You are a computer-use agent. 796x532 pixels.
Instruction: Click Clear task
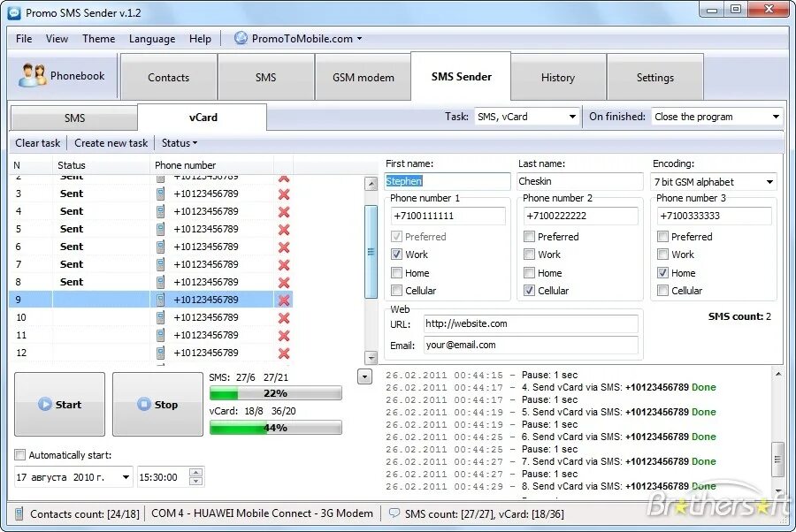tap(37, 143)
